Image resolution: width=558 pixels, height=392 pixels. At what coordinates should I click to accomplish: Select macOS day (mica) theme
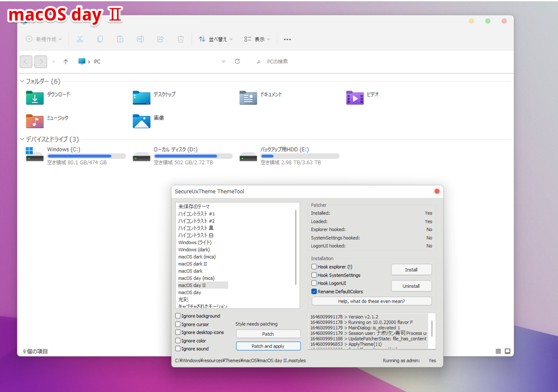pos(196,278)
